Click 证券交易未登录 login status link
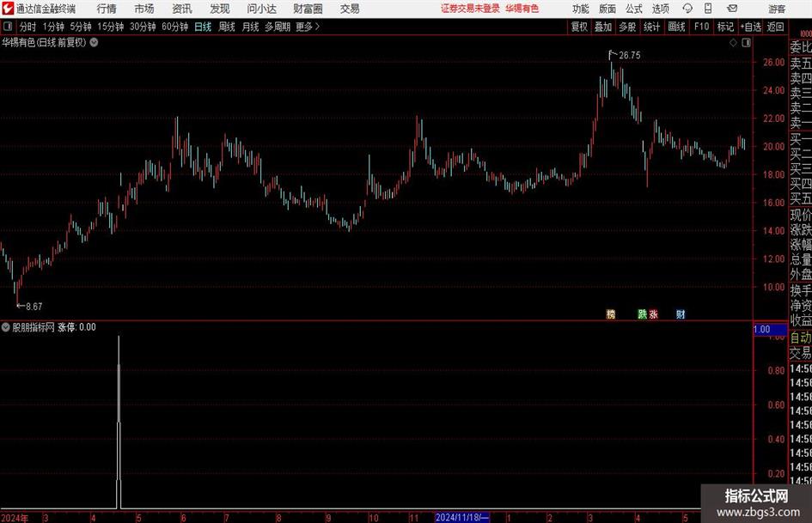 470,9
